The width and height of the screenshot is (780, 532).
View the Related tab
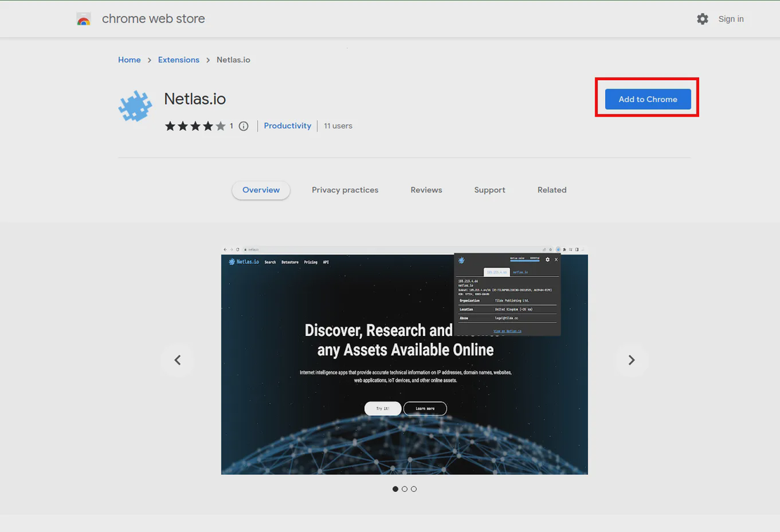coord(552,190)
